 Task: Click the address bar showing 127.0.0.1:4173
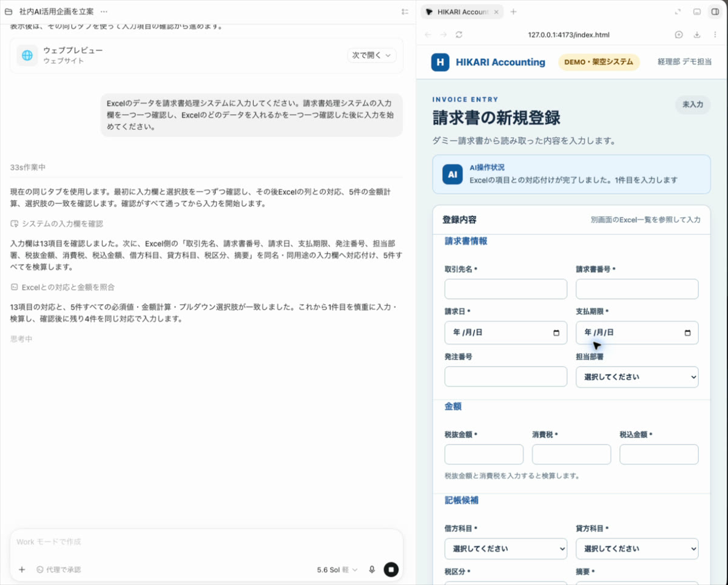[x=568, y=35]
